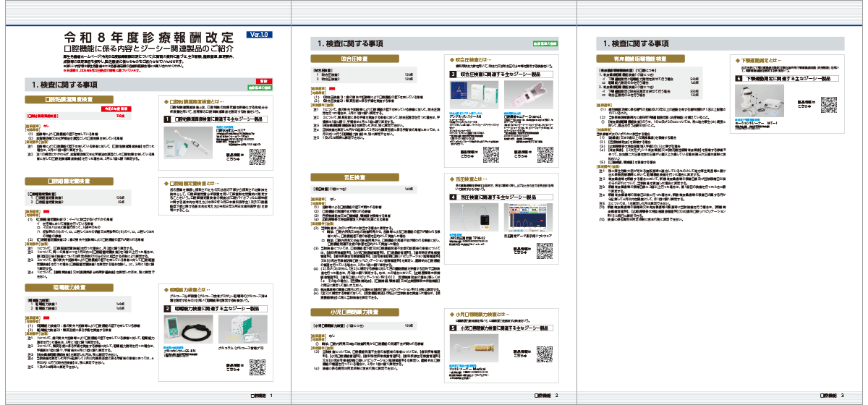This screenshot has width=868, height=405.
Task: Click the Ver.1.0 version badge
Action: [x=260, y=34]
